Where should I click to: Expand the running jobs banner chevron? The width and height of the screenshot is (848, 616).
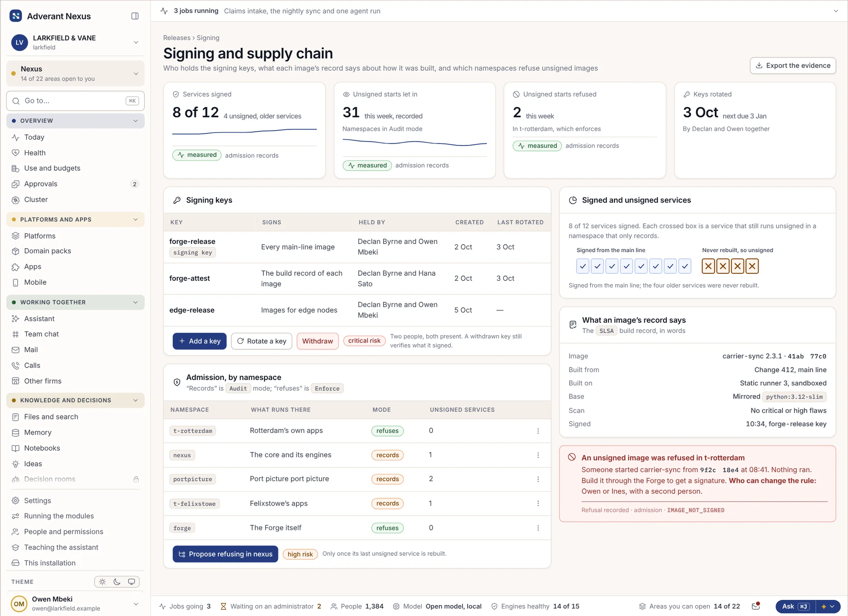(x=836, y=11)
